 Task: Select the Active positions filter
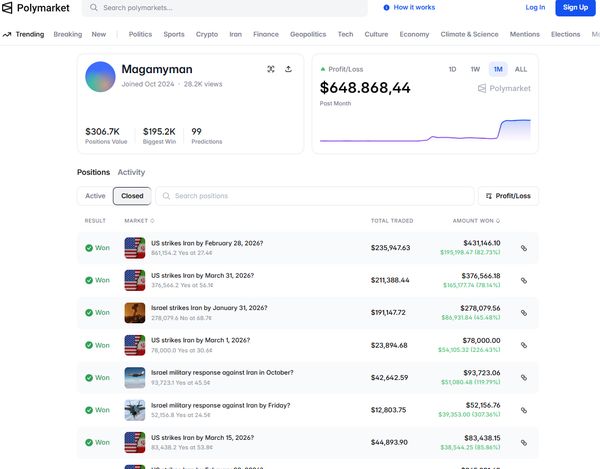pos(95,196)
